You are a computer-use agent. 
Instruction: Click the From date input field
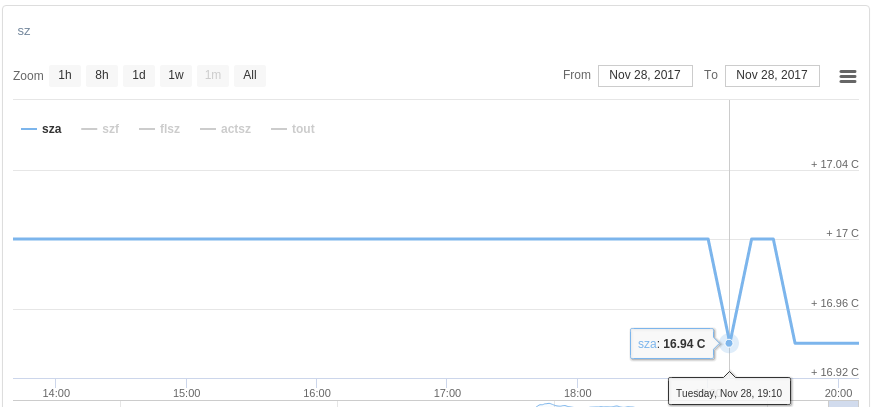pyautogui.click(x=645, y=76)
